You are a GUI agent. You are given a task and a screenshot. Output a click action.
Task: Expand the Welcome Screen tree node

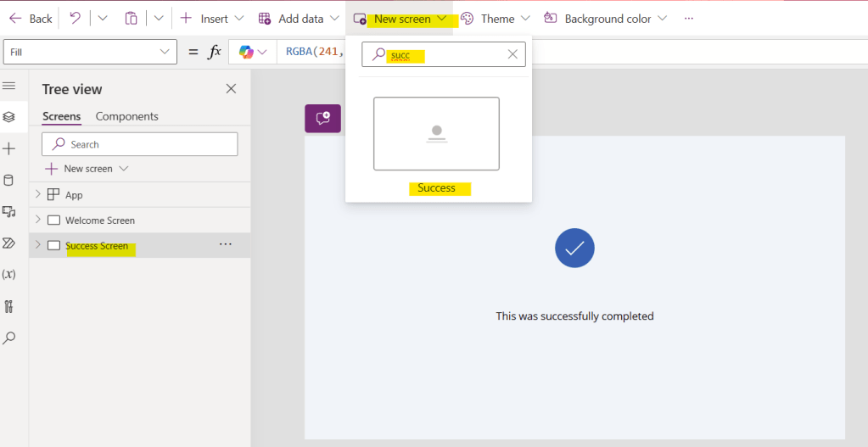coord(37,220)
